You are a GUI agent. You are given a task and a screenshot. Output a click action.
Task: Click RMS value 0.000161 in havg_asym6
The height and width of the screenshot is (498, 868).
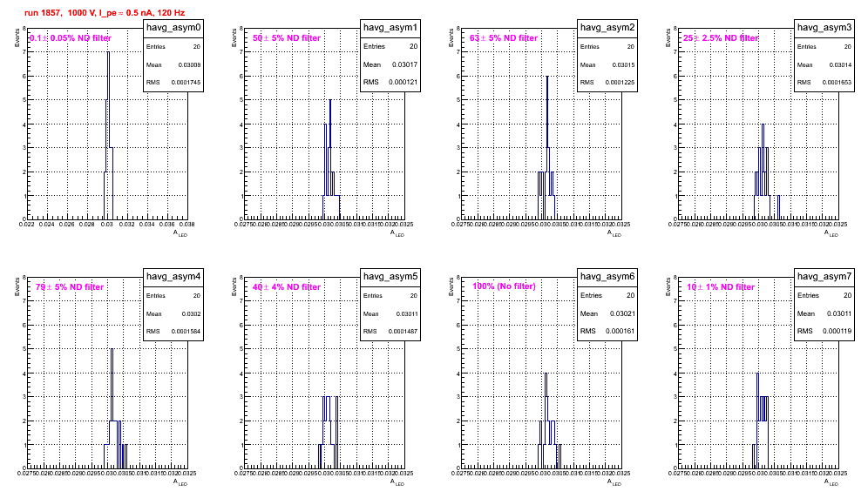tap(620, 331)
